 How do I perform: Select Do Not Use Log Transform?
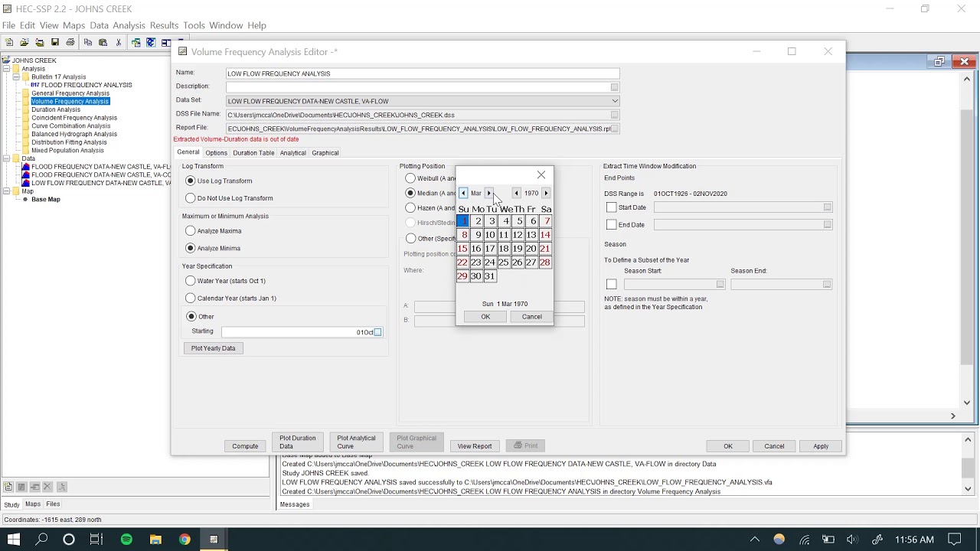[x=191, y=198]
